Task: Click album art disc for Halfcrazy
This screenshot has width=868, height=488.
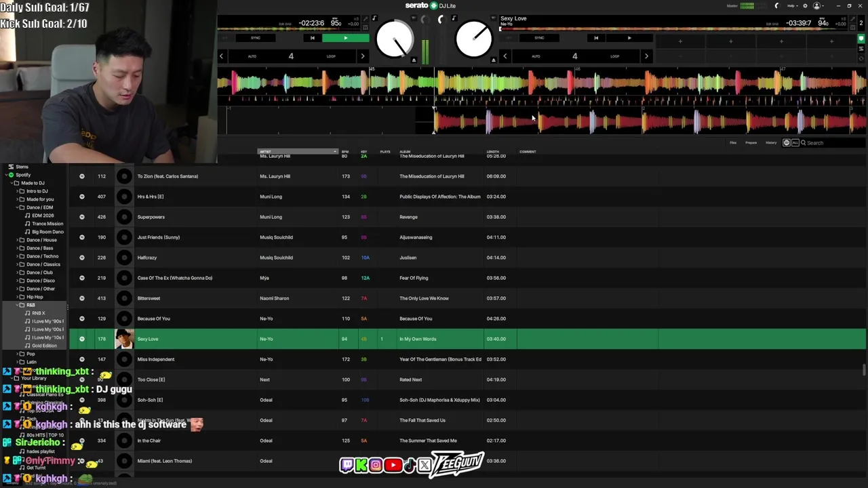Action: pyautogui.click(x=124, y=258)
